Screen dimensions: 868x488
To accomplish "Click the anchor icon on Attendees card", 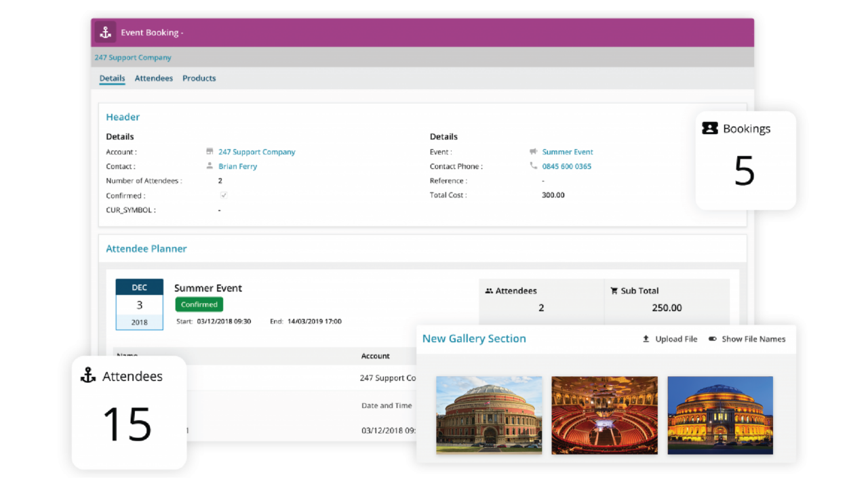I will [x=88, y=376].
